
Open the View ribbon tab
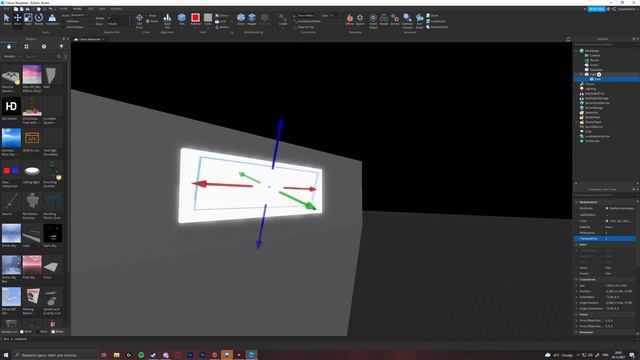click(x=102, y=9)
